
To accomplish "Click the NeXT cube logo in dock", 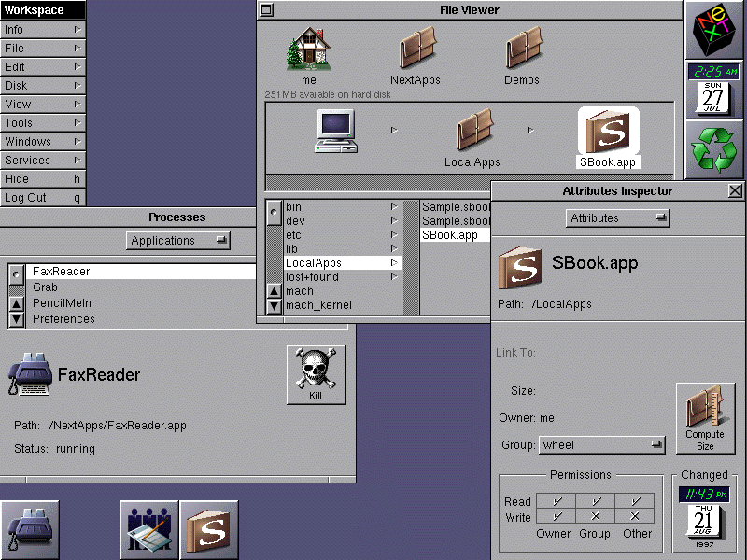I will [714, 30].
